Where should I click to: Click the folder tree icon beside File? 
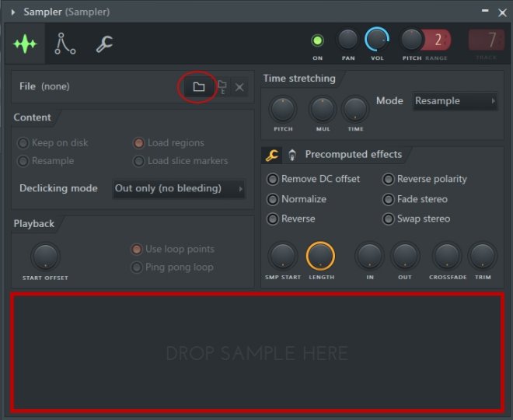(x=222, y=87)
